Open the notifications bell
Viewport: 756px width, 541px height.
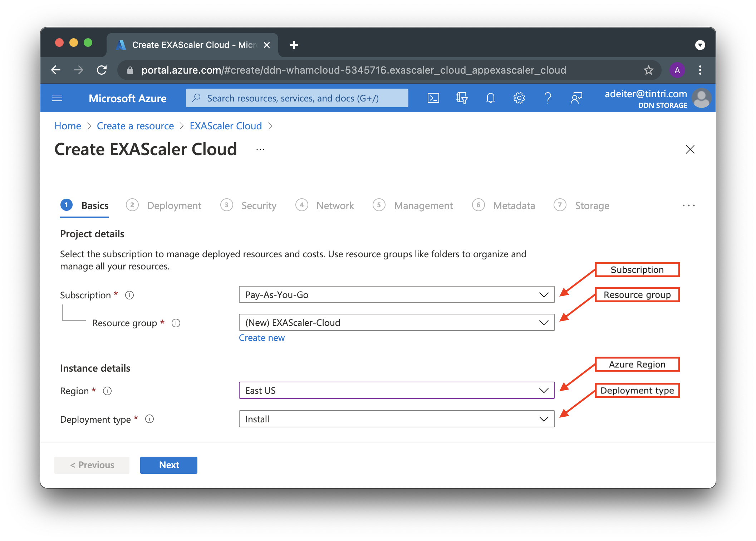tap(490, 98)
